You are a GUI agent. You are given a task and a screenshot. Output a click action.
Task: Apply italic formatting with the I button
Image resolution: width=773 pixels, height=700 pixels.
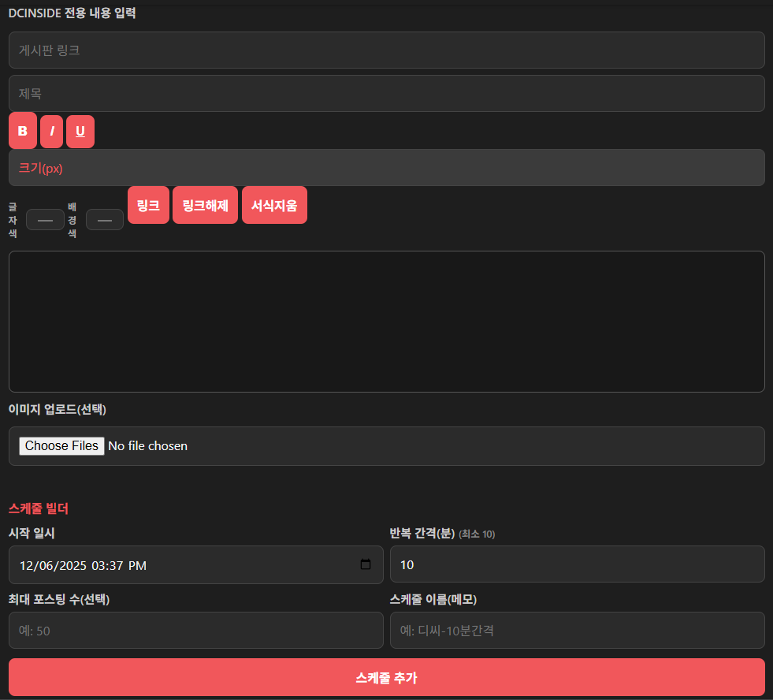click(52, 131)
